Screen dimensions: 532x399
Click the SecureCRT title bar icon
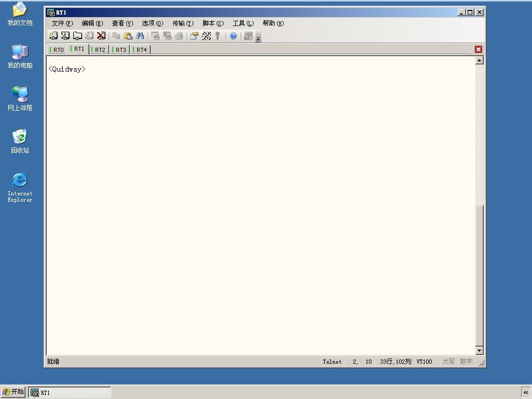point(51,12)
